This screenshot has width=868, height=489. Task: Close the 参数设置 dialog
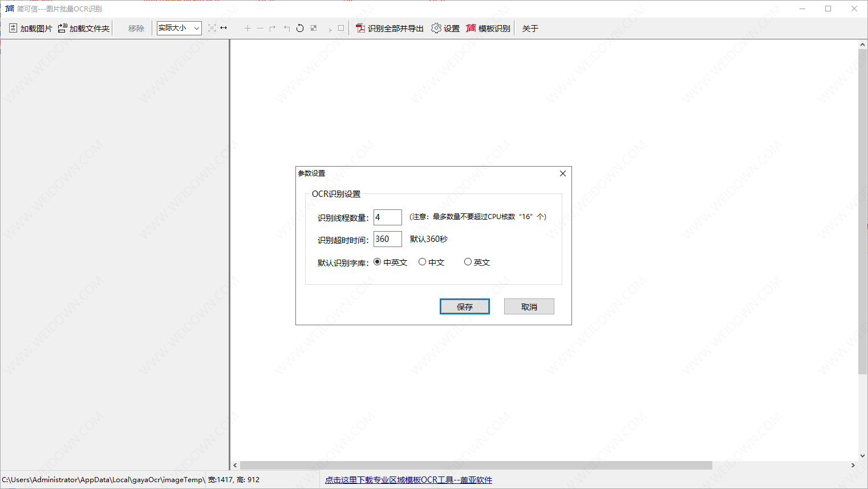(x=563, y=173)
